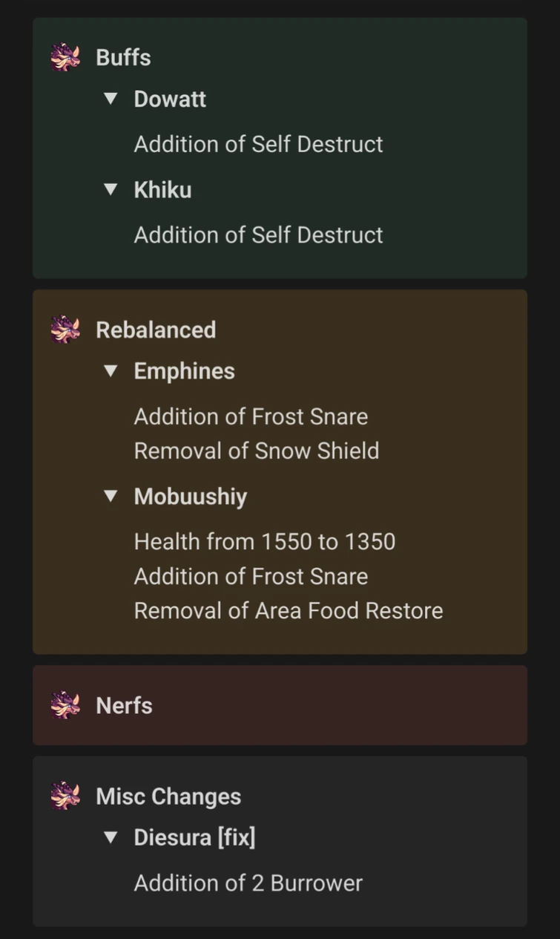This screenshot has height=939, width=560.
Task: Click the dragon icon beside Nerfs
Action: pos(65,705)
